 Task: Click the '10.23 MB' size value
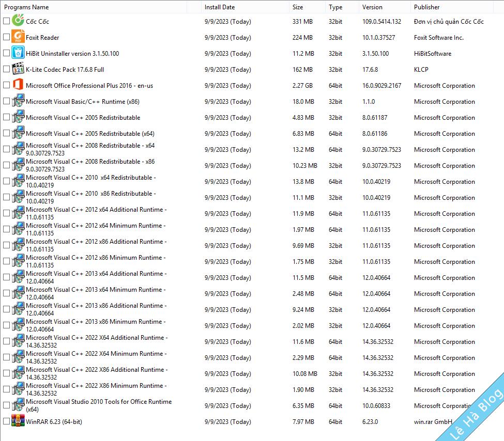click(x=304, y=166)
